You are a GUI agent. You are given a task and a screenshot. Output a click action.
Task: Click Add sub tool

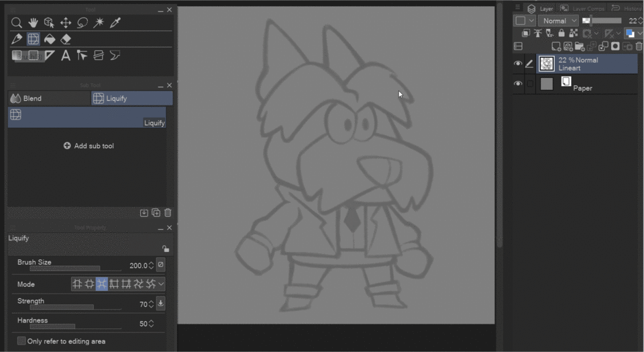[89, 146]
